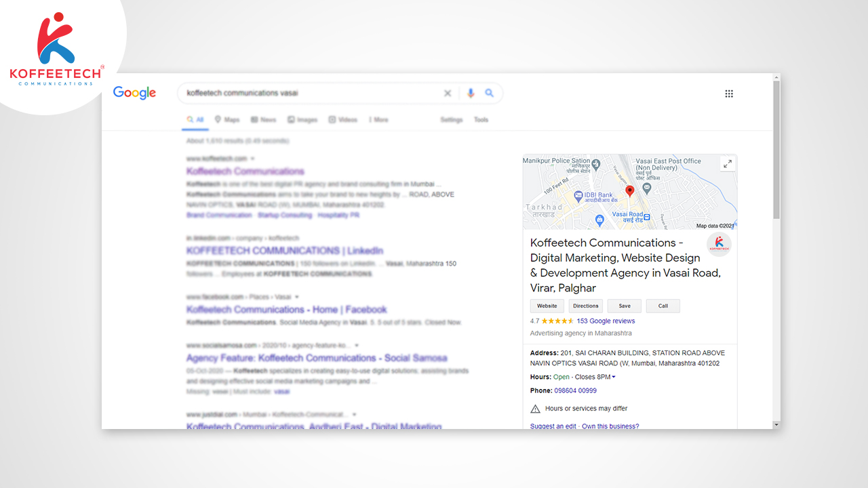Click the 'About 1,610 results' text

click(x=238, y=141)
